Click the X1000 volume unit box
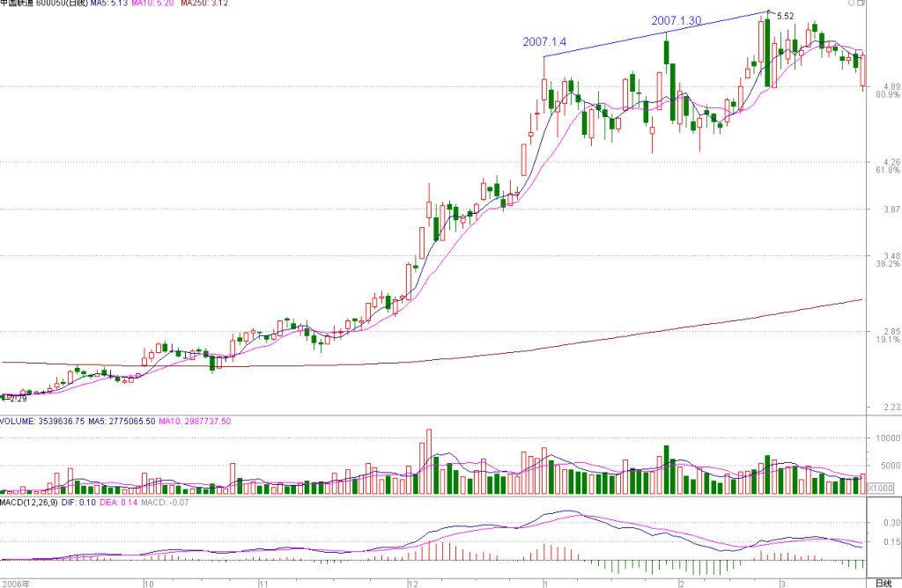This screenshot has width=902, height=588. click(x=880, y=488)
